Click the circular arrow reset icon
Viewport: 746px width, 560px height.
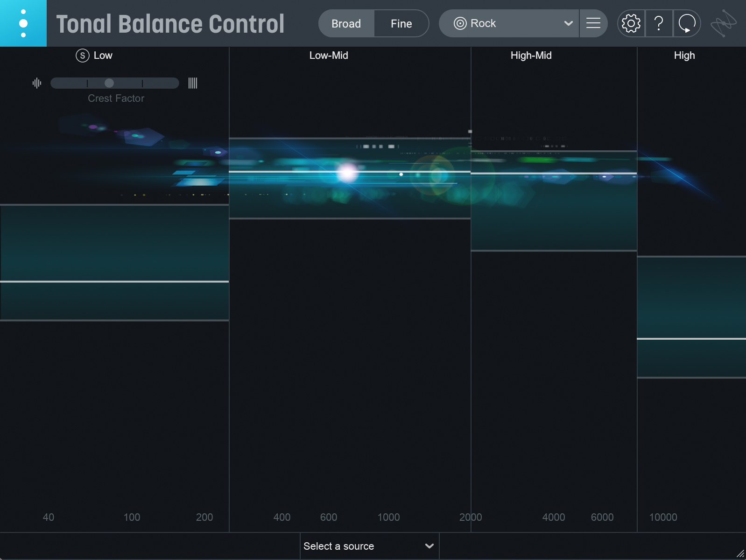click(687, 23)
